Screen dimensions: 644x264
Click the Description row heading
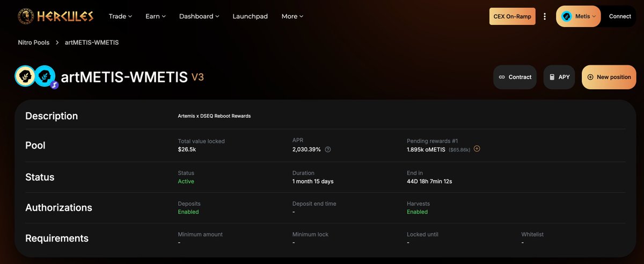coord(52,116)
